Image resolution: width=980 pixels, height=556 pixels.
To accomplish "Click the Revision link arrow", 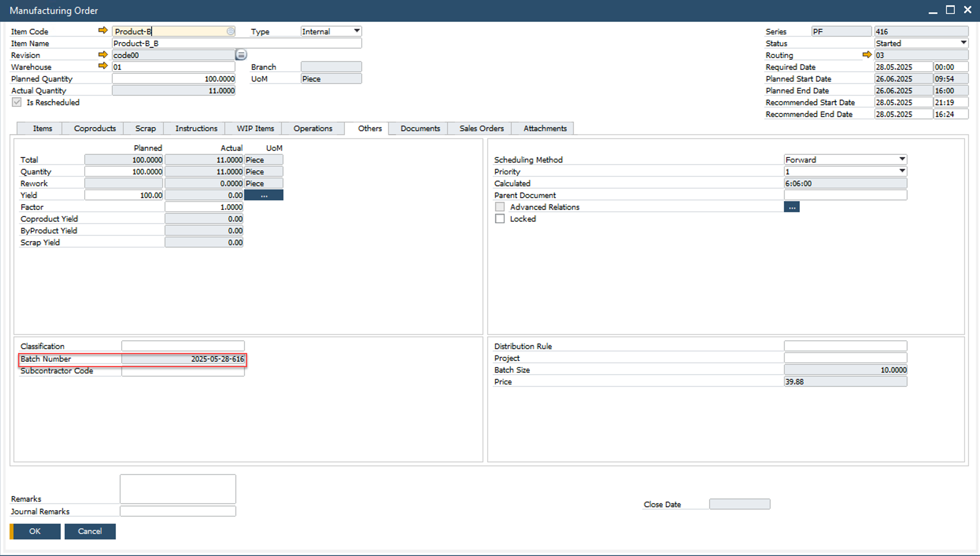I will pyautogui.click(x=103, y=55).
